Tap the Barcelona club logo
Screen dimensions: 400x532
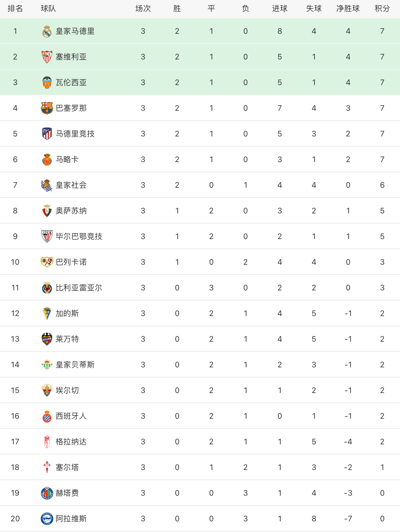coord(47,108)
